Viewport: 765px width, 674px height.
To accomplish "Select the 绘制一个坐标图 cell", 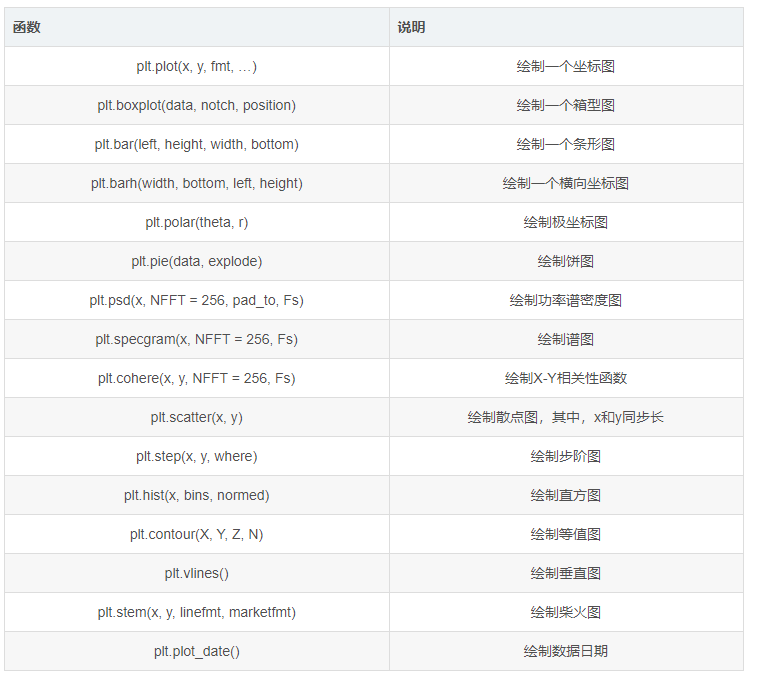I will (565, 66).
